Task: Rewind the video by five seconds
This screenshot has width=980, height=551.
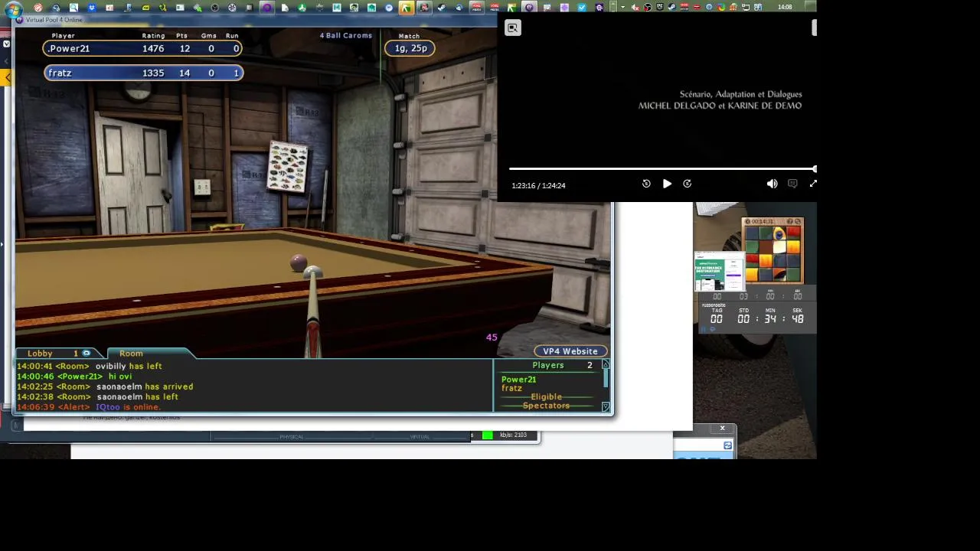Action: [646, 184]
